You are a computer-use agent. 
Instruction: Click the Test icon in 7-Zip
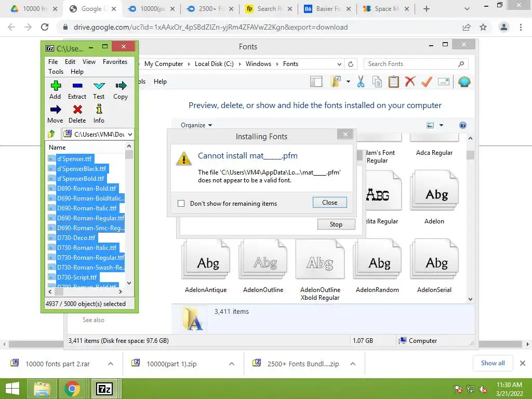click(99, 86)
